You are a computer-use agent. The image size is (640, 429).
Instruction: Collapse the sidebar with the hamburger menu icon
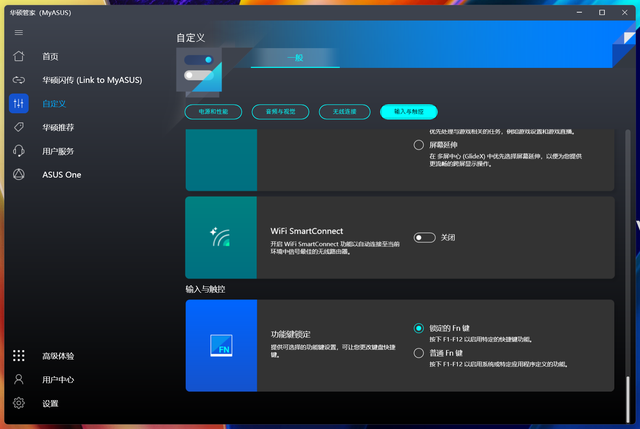point(19,33)
